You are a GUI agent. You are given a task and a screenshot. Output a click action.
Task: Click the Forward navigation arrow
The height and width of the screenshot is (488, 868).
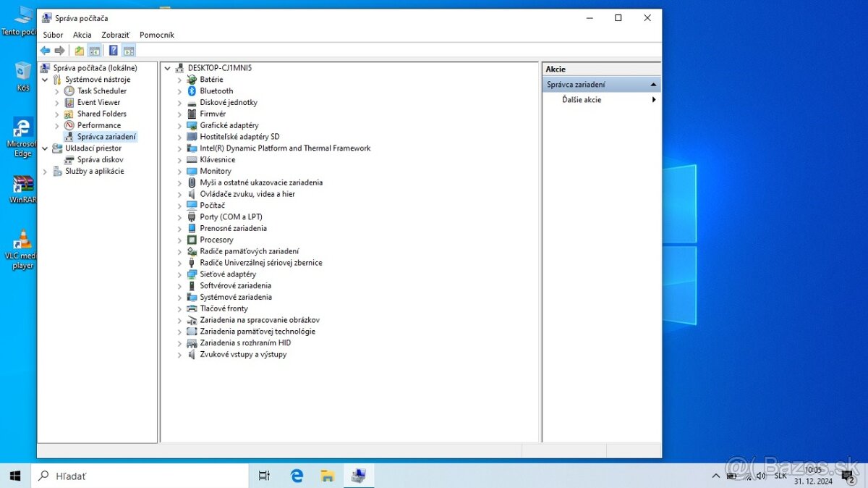(x=58, y=50)
